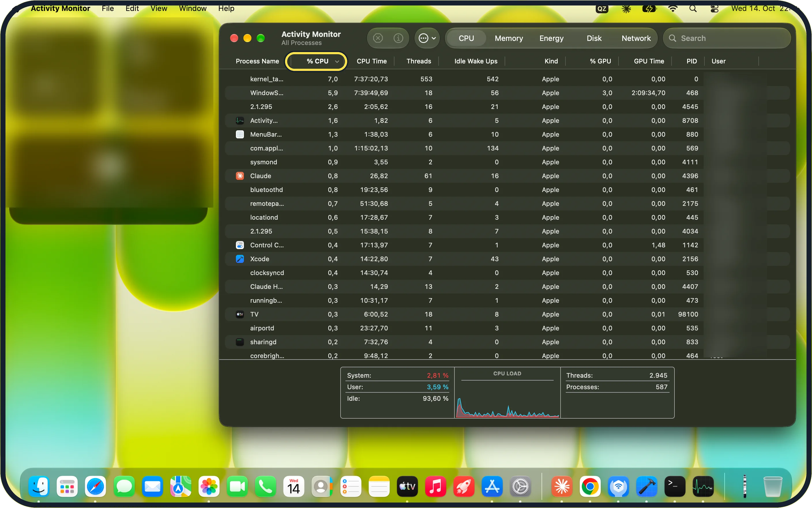Click the QZ icon in the menu bar
The image size is (812, 508).
click(x=602, y=9)
